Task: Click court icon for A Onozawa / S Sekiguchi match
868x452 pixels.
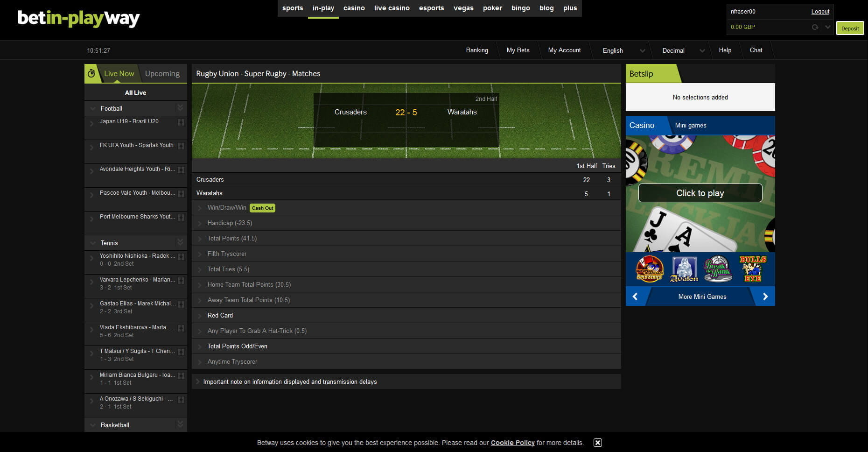Action: point(181,400)
